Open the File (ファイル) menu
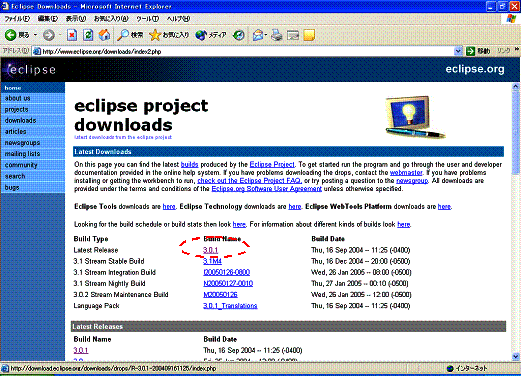The width and height of the screenshot is (523, 377). [x=17, y=19]
